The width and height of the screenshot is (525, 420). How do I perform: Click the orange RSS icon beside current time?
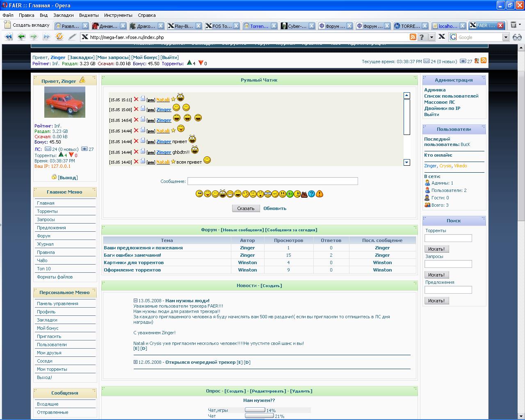click(484, 61)
